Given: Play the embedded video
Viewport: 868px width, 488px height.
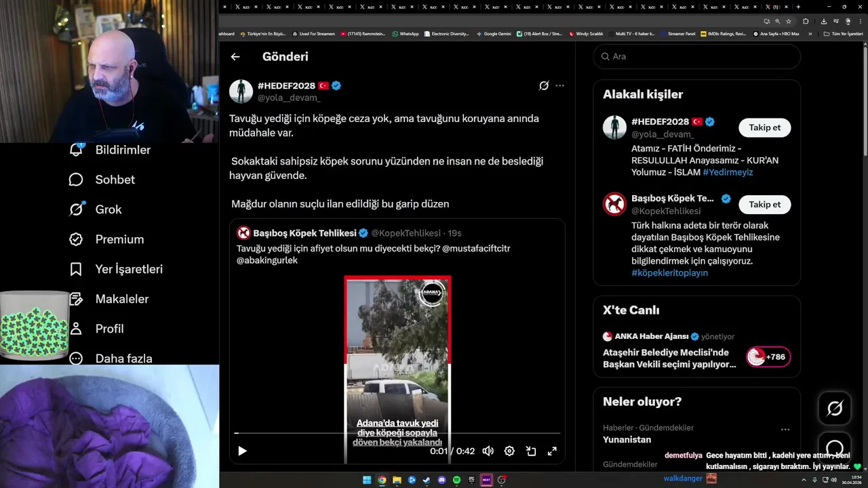Looking at the screenshot, I should pos(242,451).
